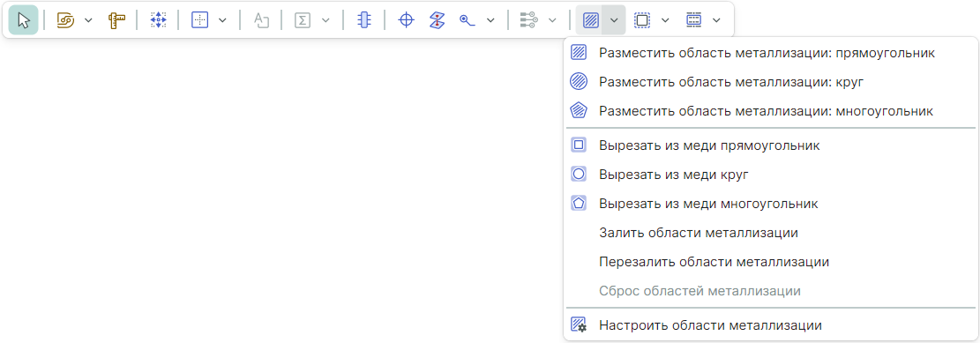Click the copper cutout circle icon

click(579, 175)
